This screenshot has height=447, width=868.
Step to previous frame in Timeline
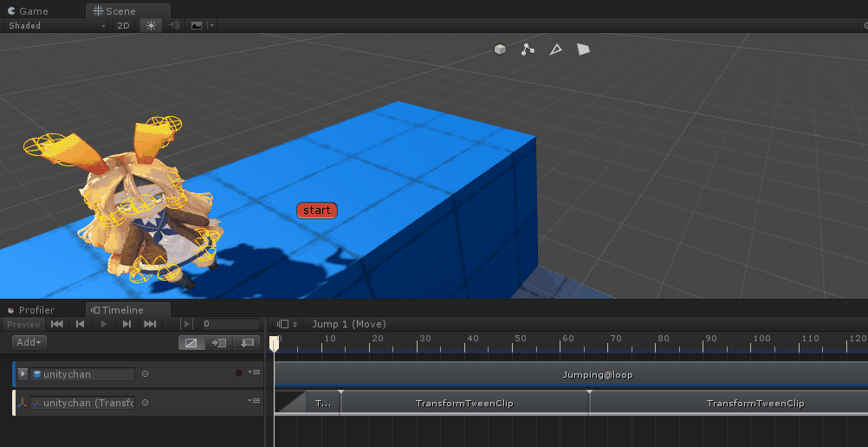coord(80,324)
